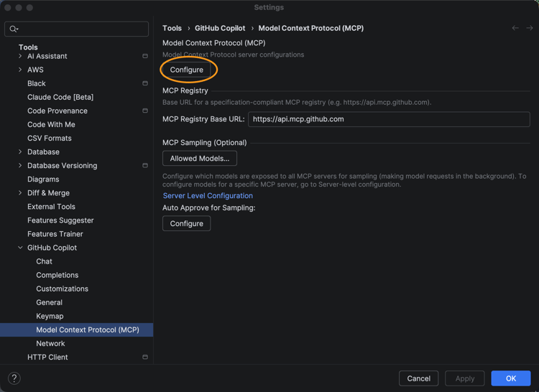This screenshot has height=392, width=539.
Task: Click 'Model Context Protocol server configurations' description
Action: pos(233,55)
